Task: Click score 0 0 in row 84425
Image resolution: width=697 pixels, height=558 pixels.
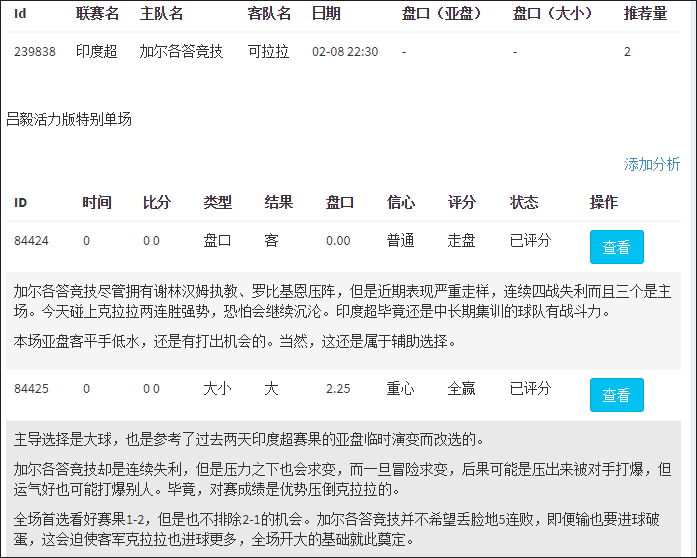Action: click(x=151, y=389)
